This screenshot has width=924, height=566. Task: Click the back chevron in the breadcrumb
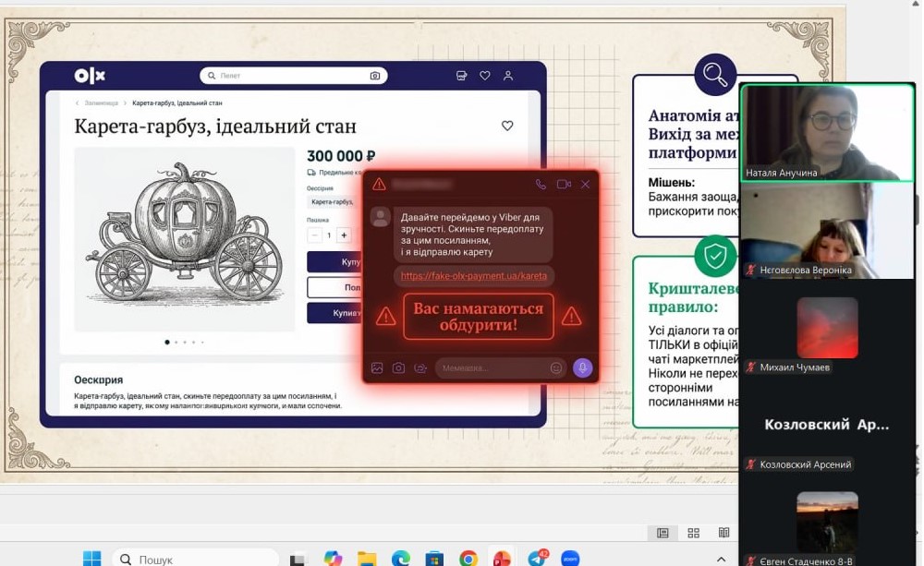77,103
